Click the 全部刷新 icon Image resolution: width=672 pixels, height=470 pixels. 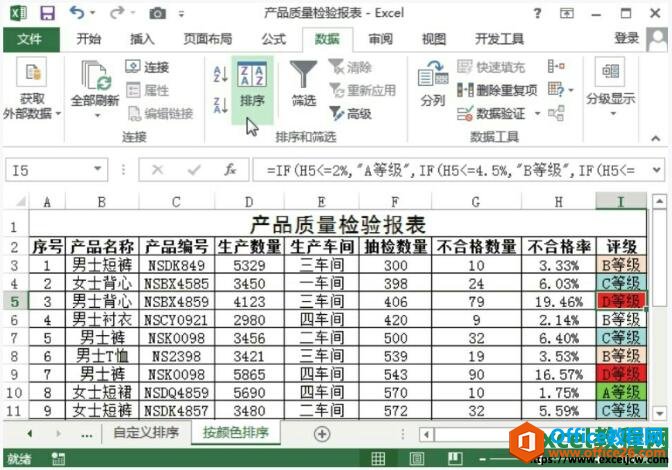click(x=96, y=75)
